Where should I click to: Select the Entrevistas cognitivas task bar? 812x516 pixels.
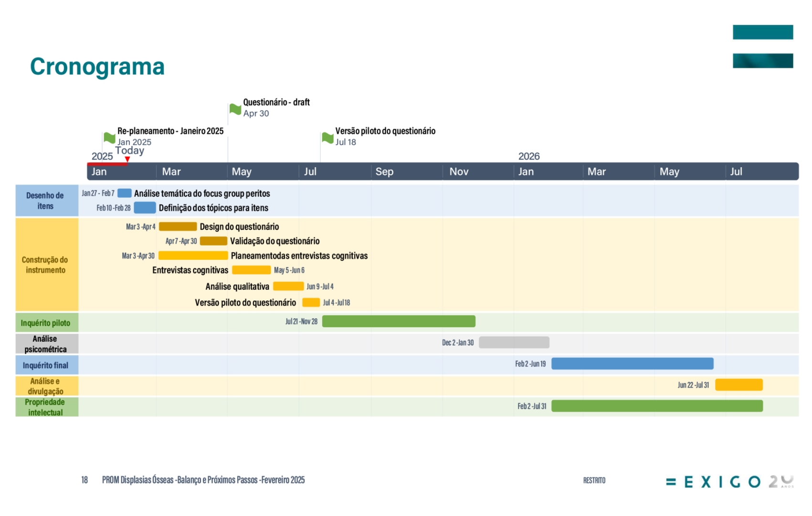click(252, 270)
